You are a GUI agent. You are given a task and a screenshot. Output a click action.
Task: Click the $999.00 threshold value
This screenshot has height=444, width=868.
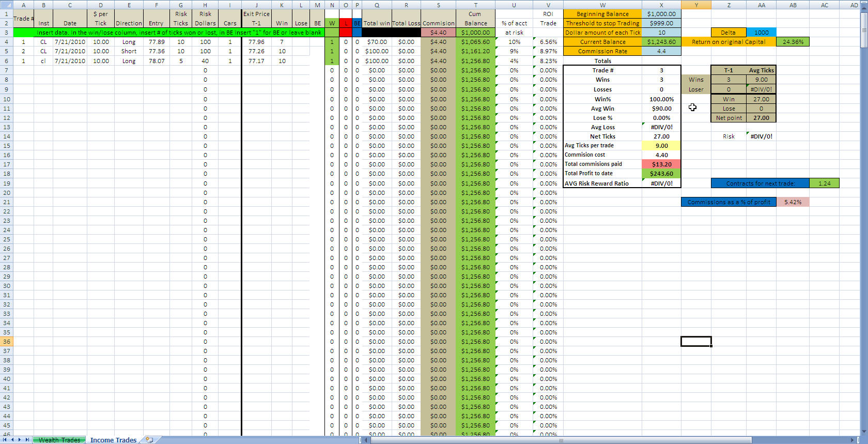pos(661,23)
